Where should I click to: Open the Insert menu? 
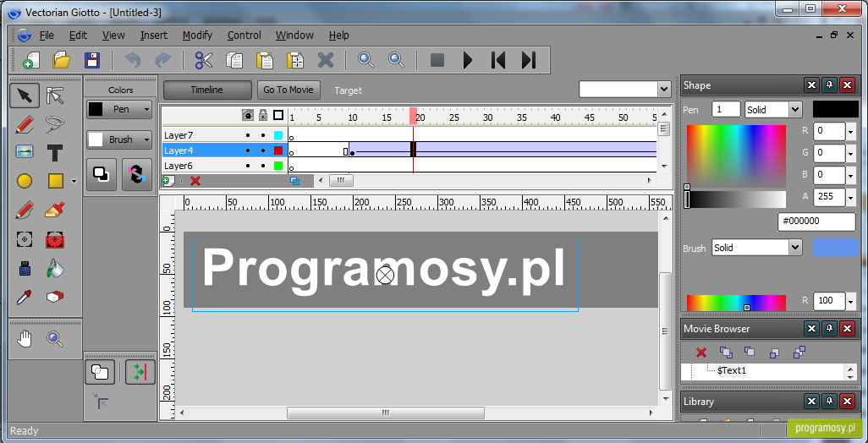[153, 36]
